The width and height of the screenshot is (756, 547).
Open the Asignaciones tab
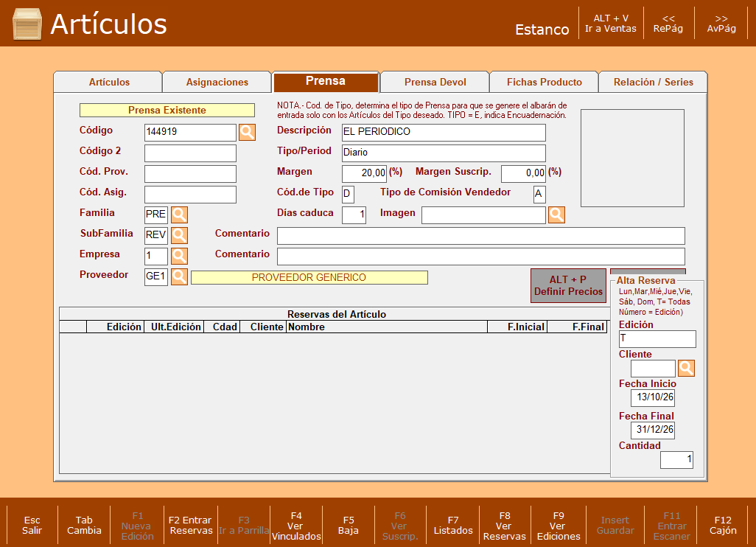click(217, 82)
